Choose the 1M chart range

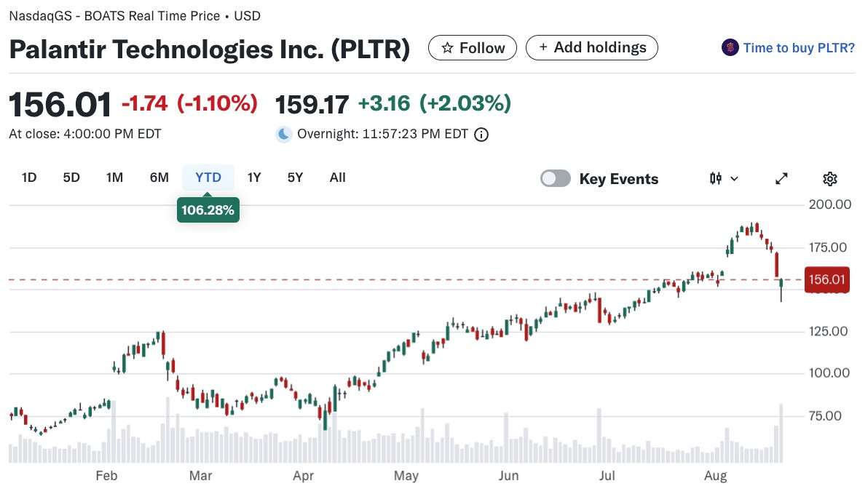[x=114, y=178]
